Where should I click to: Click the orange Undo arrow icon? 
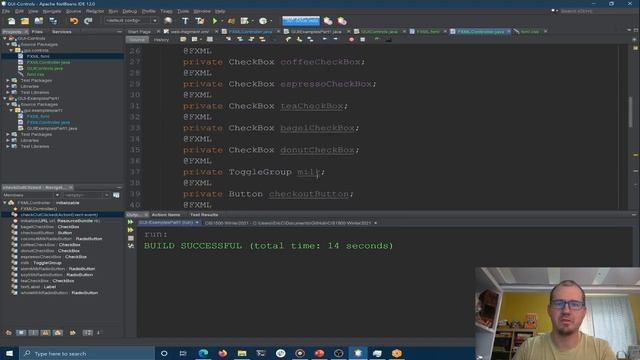click(x=74, y=21)
